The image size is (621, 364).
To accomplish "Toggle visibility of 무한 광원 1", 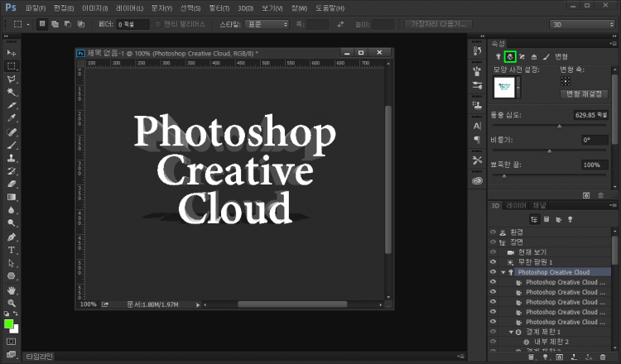I will pyautogui.click(x=493, y=262).
